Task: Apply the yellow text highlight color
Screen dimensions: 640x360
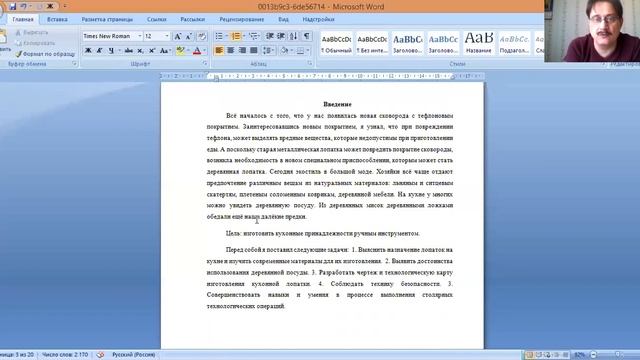Action: coord(180,51)
